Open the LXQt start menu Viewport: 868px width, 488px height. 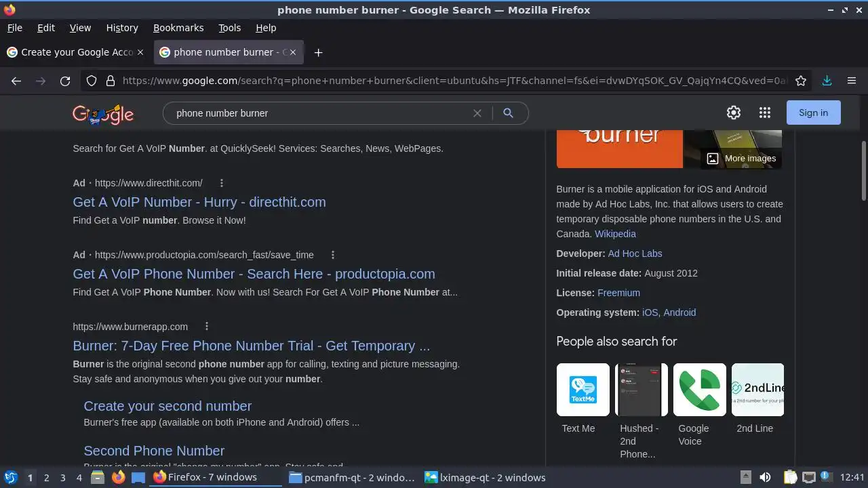pyautogui.click(x=11, y=477)
